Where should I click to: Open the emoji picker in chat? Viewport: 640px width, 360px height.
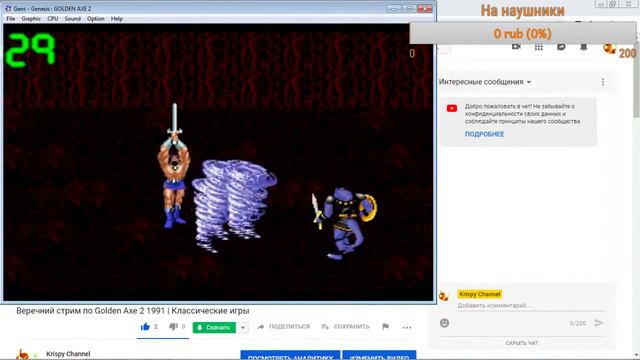point(444,323)
